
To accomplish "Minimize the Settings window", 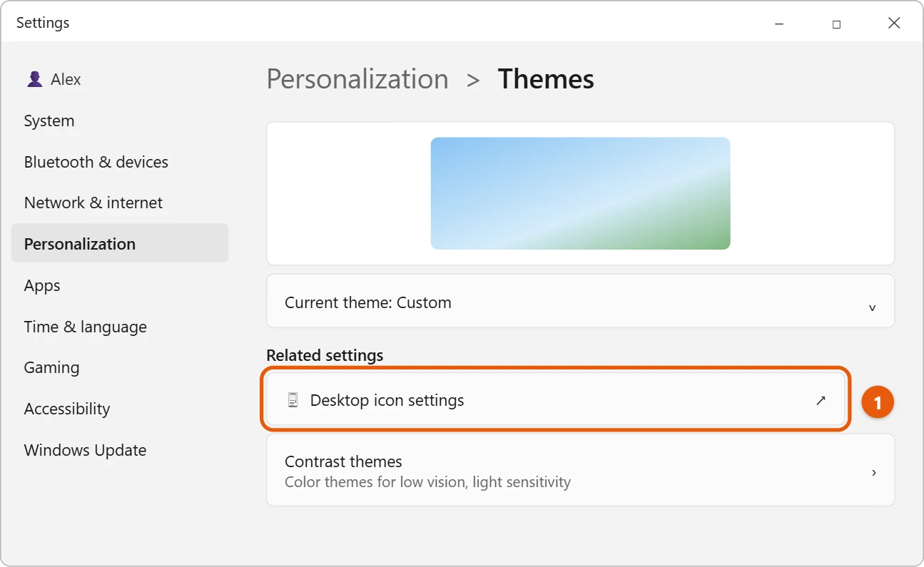I will tap(778, 24).
